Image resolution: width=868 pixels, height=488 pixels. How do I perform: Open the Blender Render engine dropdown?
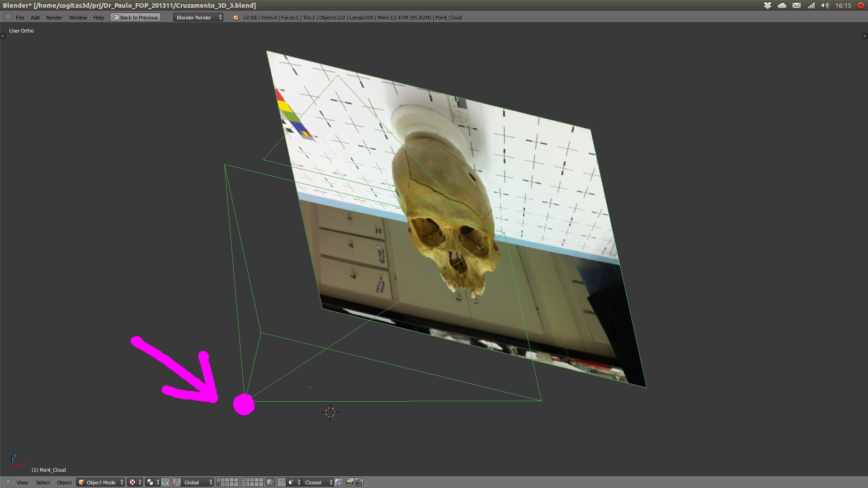(198, 18)
